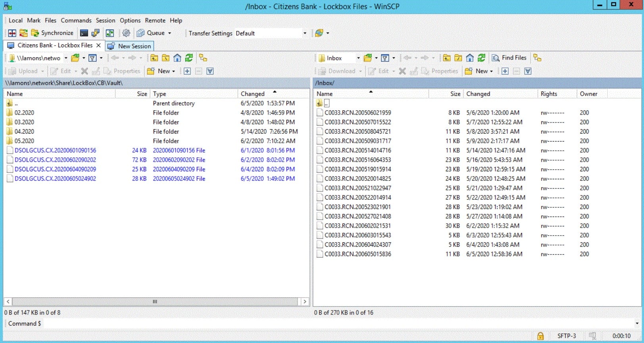Click the Preferences gear icon
This screenshot has width=644, height=343.
126,33
